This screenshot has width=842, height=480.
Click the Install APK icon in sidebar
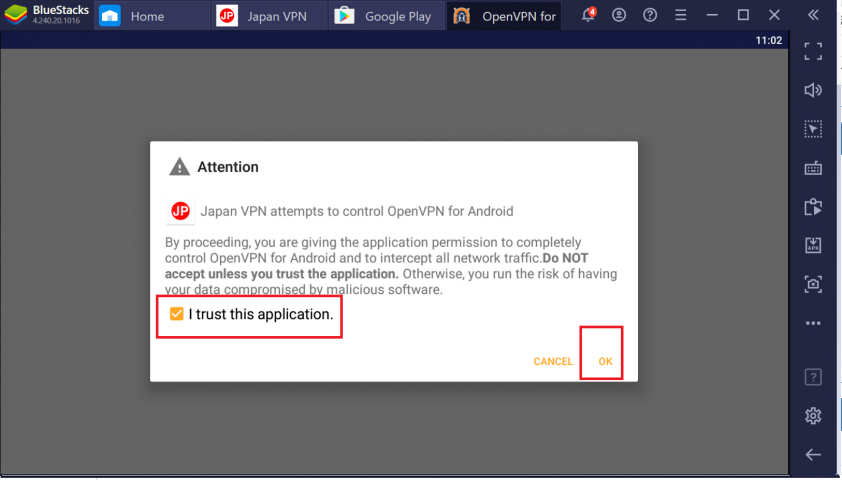[813, 245]
